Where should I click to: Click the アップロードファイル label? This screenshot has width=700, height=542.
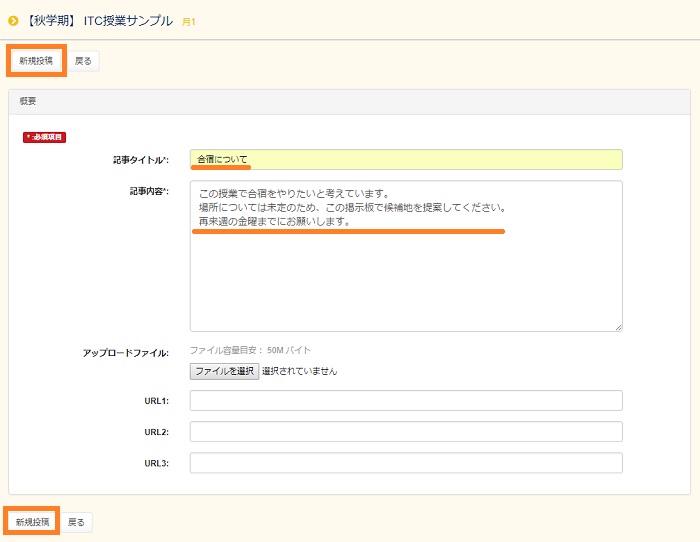[x=125, y=353]
